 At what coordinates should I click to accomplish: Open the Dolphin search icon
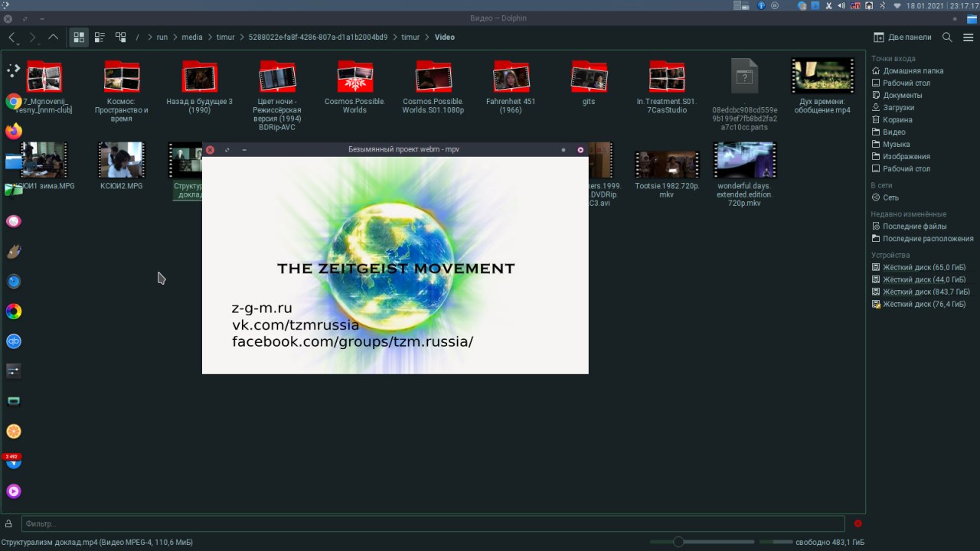947,37
